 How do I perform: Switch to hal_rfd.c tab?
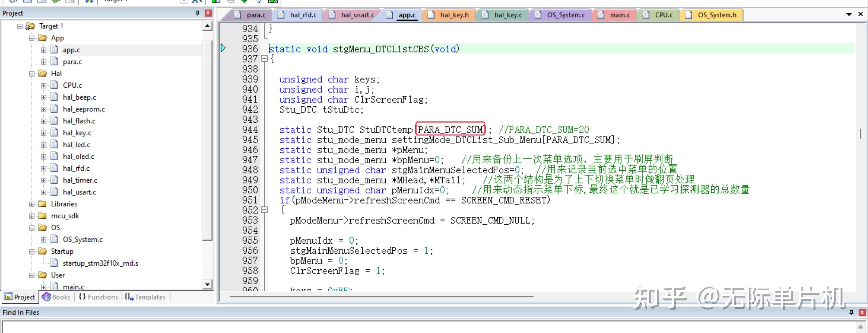coord(298,15)
